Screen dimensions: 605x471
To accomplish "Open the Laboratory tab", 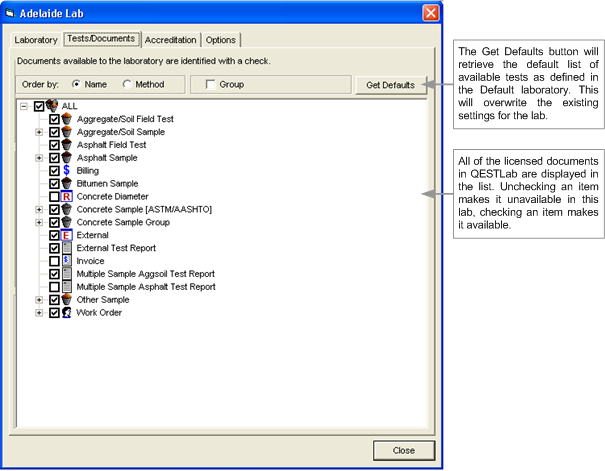I will coord(36,40).
